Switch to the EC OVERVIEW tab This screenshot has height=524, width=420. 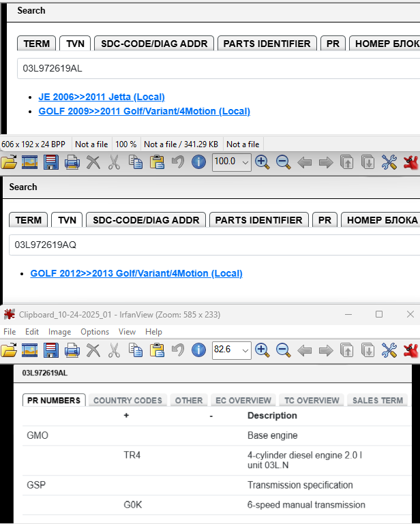click(243, 401)
